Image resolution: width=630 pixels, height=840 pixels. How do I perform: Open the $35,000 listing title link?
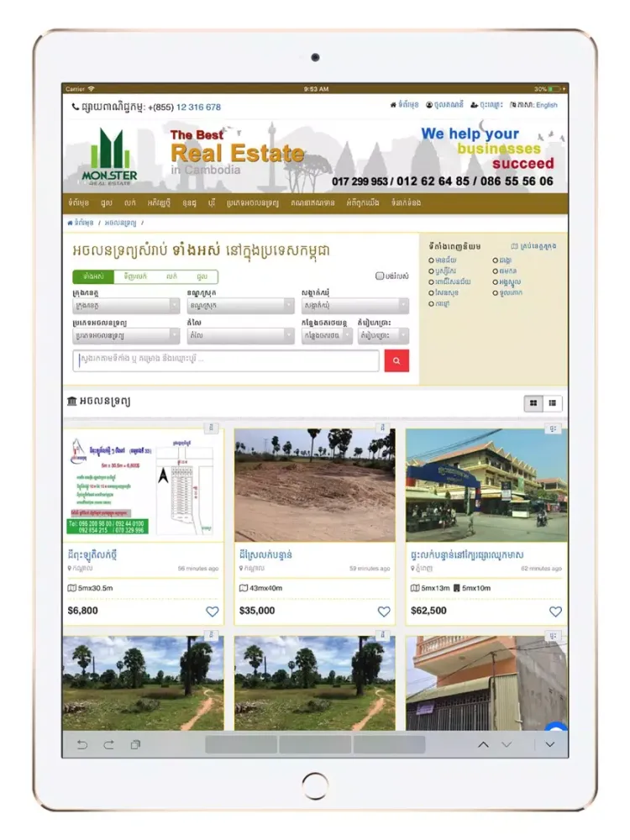coord(265,554)
